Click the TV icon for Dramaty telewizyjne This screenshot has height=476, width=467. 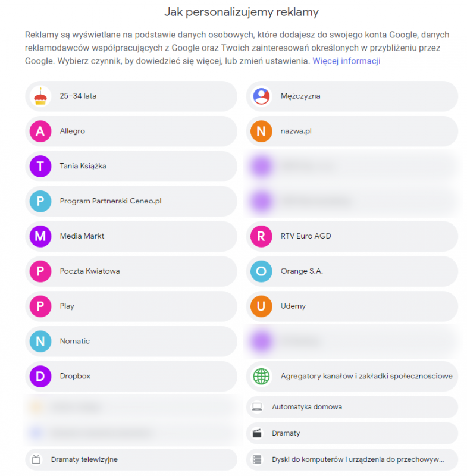point(36,459)
